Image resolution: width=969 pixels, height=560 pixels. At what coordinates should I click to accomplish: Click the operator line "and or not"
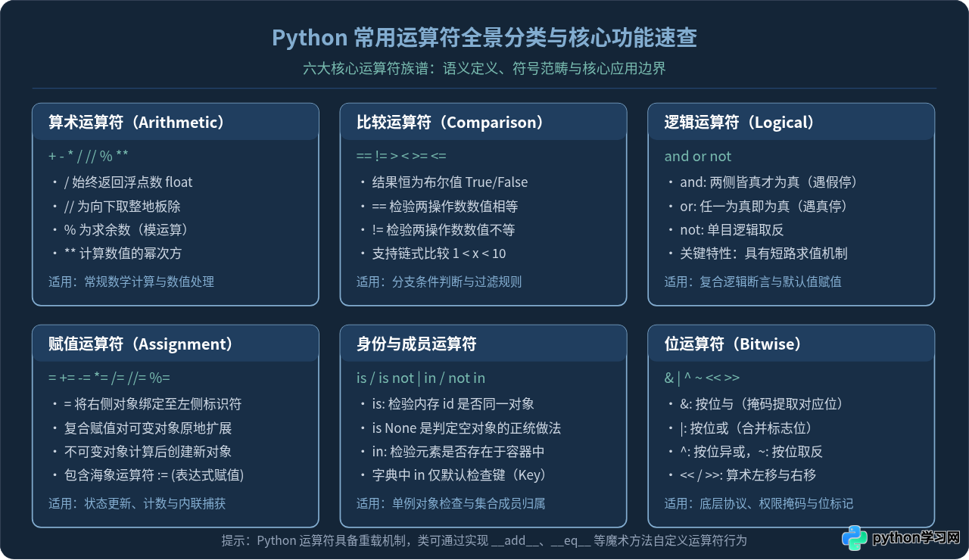click(698, 157)
